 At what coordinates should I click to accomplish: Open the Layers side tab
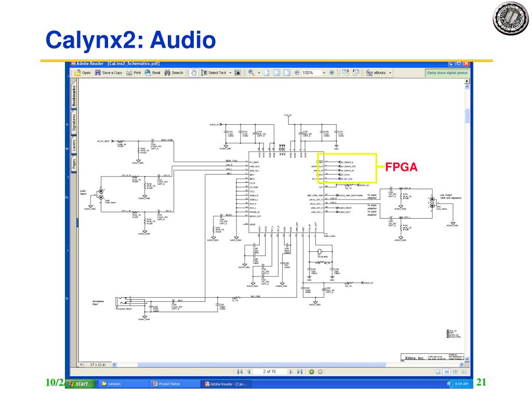74,145
